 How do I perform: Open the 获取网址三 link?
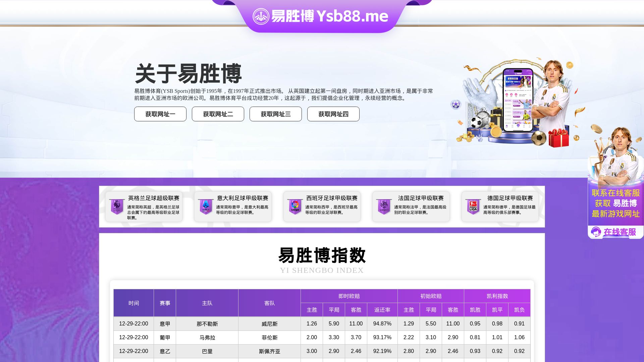click(x=275, y=114)
